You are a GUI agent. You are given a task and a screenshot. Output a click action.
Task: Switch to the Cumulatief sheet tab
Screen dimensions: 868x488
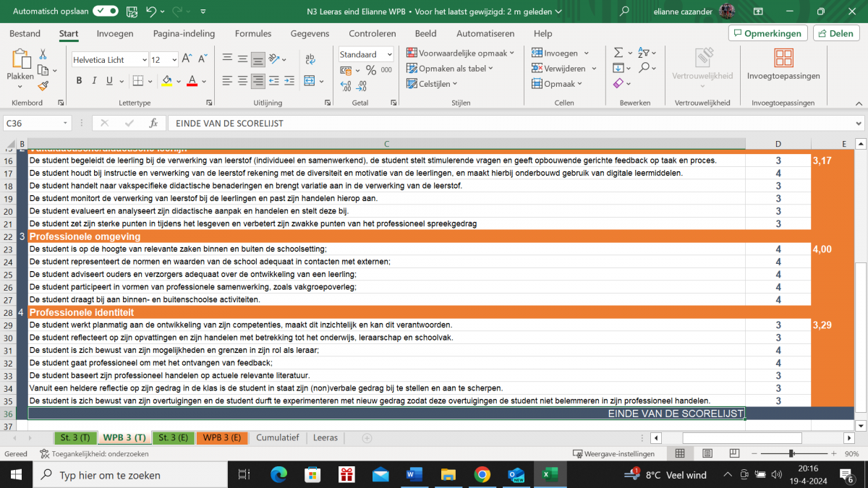pyautogui.click(x=277, y=438)
